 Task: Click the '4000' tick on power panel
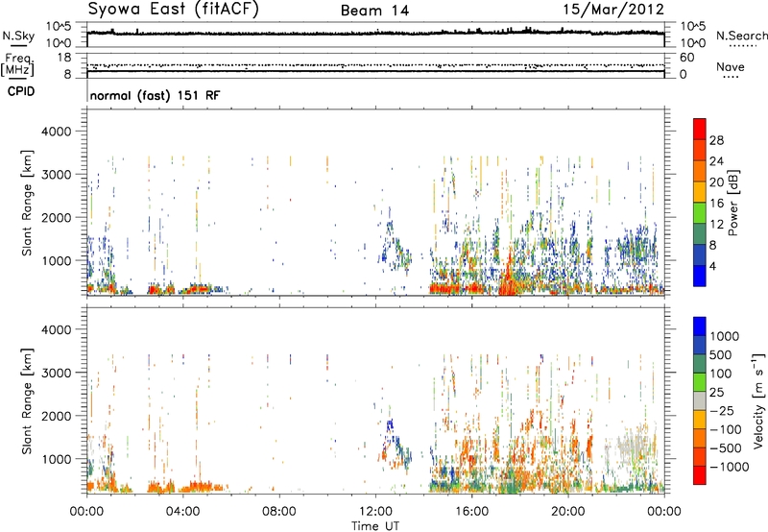pos(56,132)
